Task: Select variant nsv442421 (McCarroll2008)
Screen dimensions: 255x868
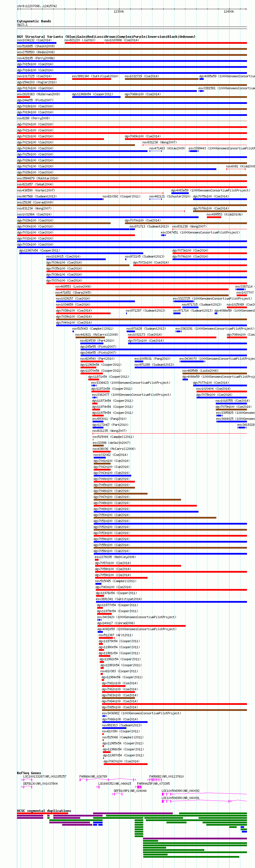Action: 97,335
